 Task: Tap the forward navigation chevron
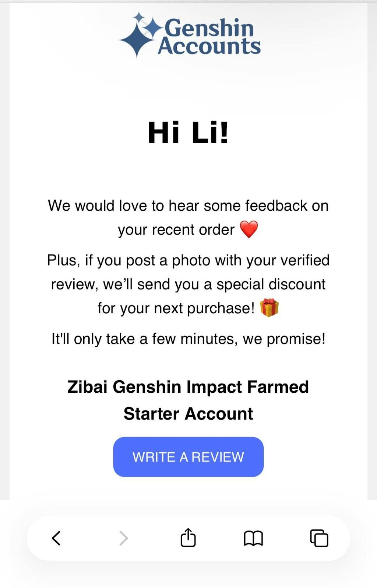pyautogui.click(x=123, y=538)
